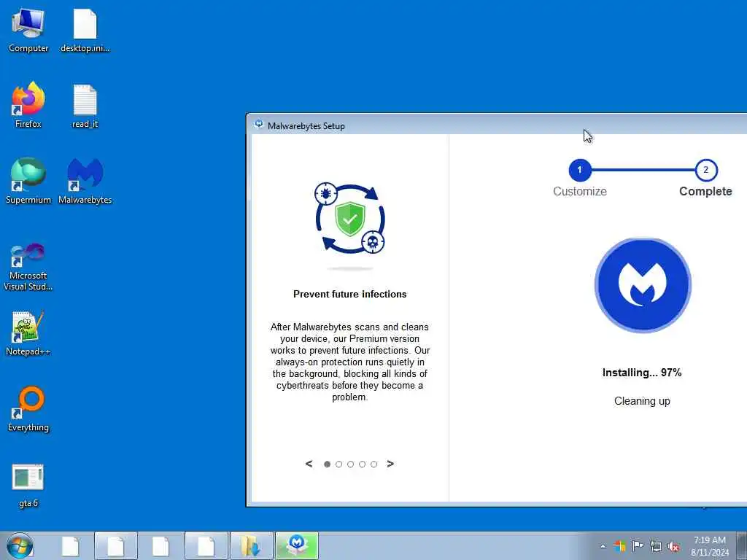Viewport: 747px width, 560px height.
Task: Select the fourth carousel dot indicator
Action: (x=362, y=464)
